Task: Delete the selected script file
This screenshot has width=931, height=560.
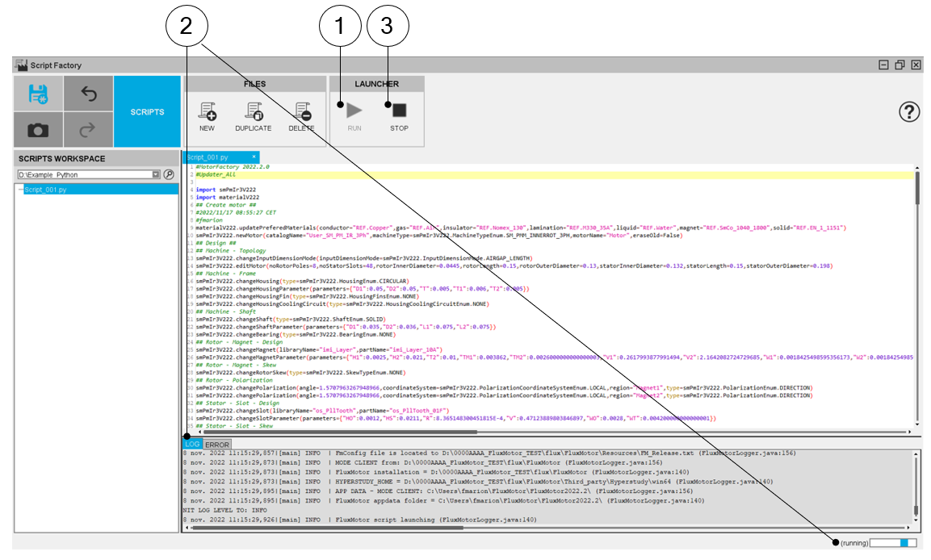Action: [x=302, y=116]
